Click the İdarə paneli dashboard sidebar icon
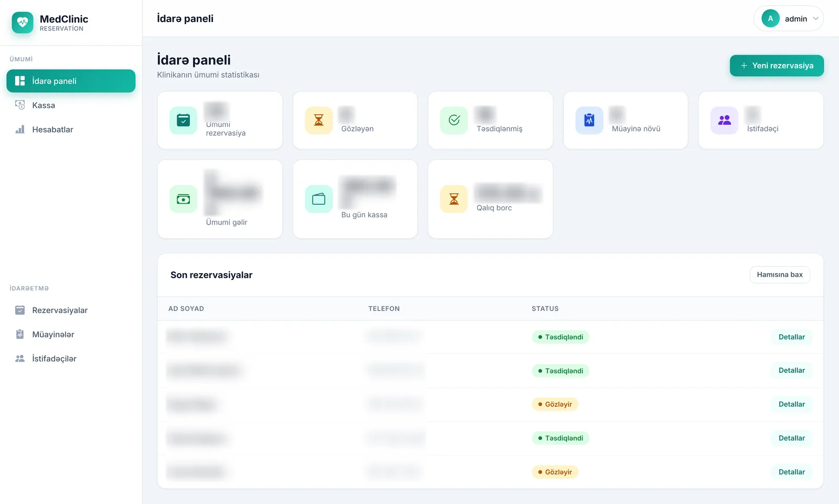The image size is (839, 504). [20, 81]
